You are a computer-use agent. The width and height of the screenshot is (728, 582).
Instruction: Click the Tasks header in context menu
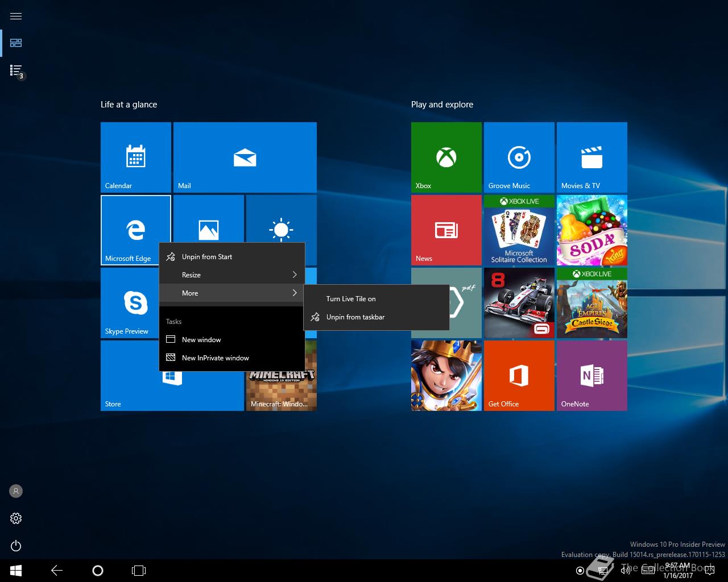(x=173, y=322)
